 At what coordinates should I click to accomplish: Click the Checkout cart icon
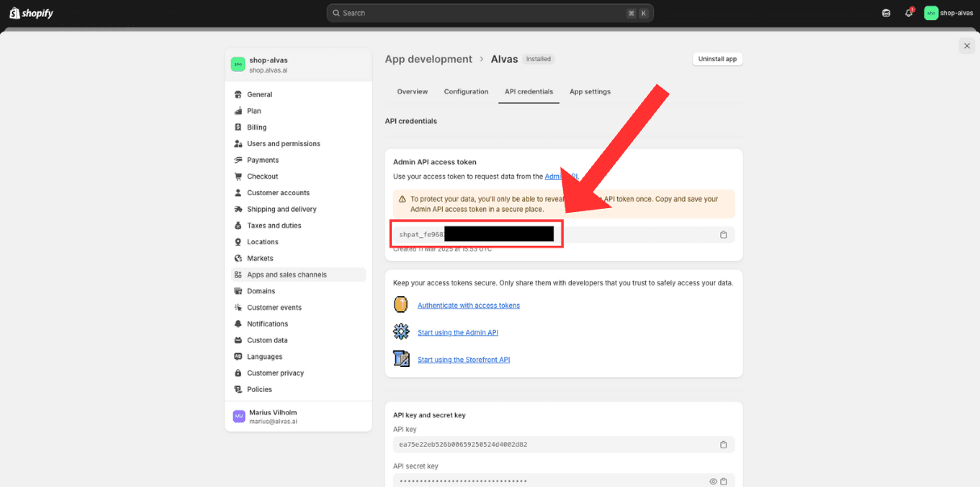pyautogui.click(x=238, y=177)
